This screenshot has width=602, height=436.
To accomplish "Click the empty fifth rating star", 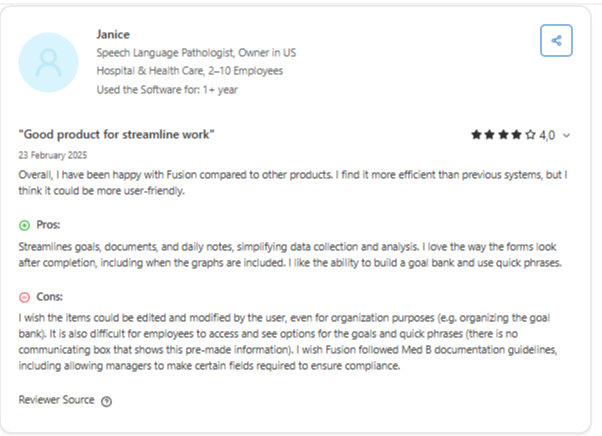I will click(x=530, y=135).
